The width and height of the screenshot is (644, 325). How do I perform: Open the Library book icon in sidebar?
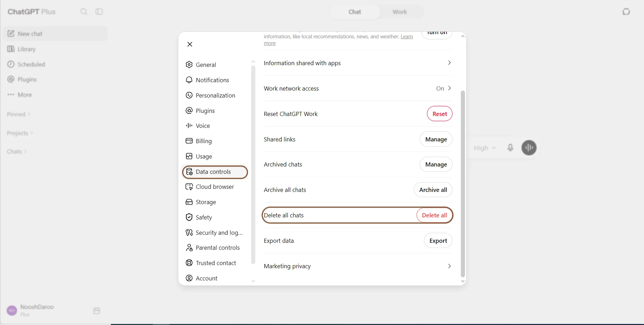tap(11, 49)
